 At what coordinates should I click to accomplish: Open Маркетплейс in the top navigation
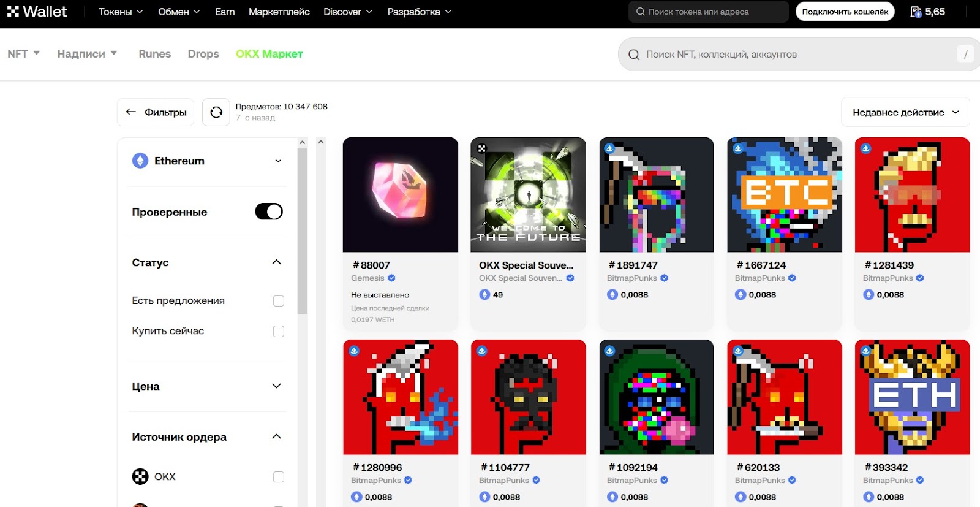click(279, 12)
